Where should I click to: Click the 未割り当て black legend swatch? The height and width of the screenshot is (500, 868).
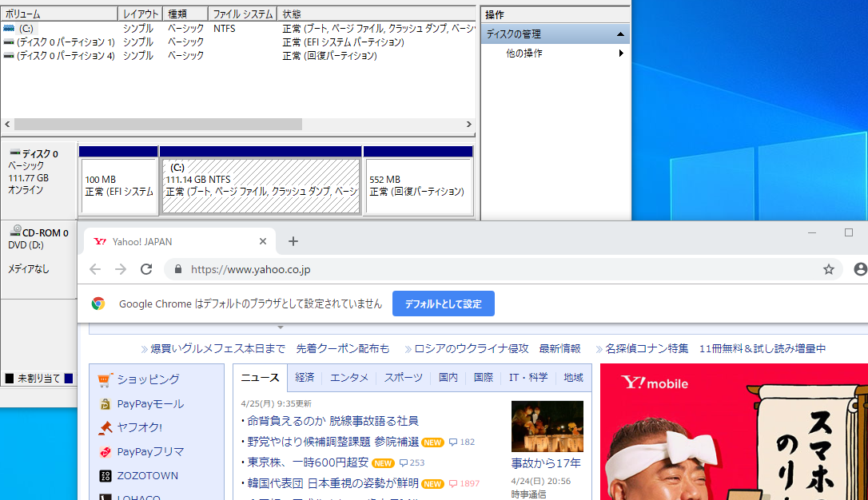pyautogui.click(x=10, y=379)
